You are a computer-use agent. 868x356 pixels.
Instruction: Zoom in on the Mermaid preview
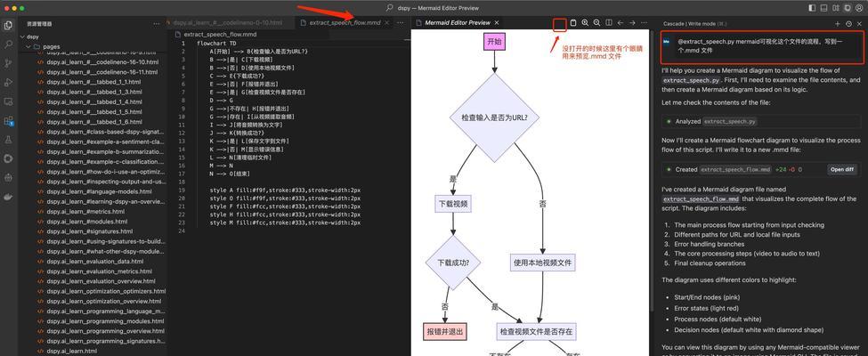point(585,23)
